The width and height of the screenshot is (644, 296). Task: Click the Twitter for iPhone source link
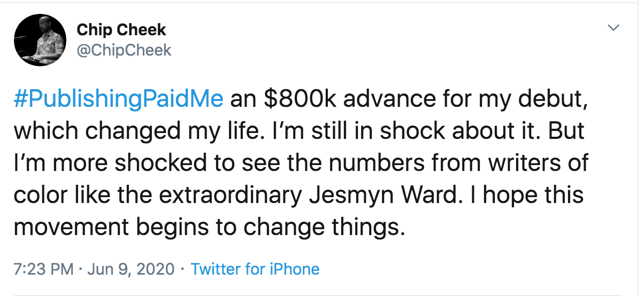tap(255, 269)
